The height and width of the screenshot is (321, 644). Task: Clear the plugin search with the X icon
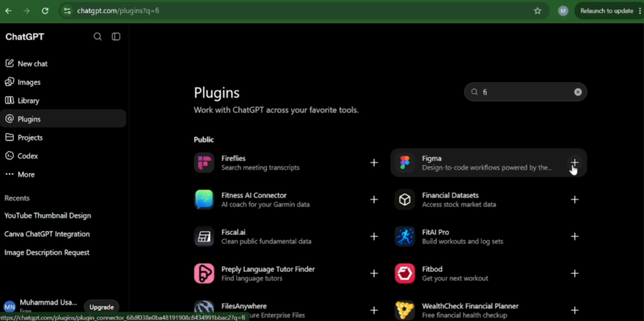(x=578, y=92)
